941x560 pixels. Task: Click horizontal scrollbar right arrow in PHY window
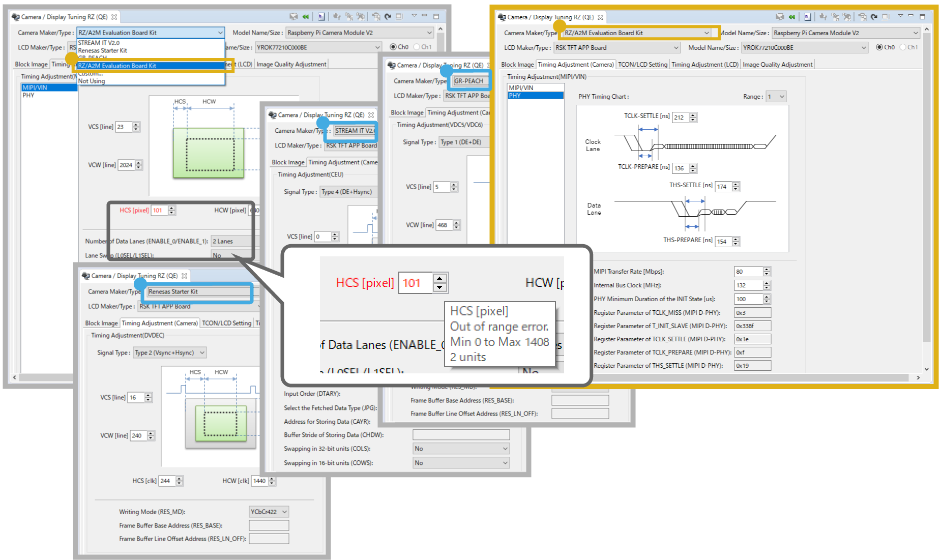tap(918, 377)
